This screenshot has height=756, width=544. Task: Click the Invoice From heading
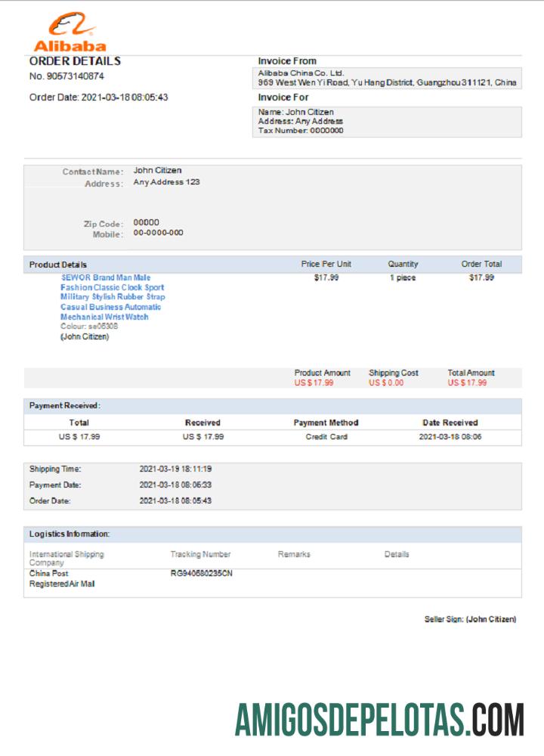pos(287,61)
